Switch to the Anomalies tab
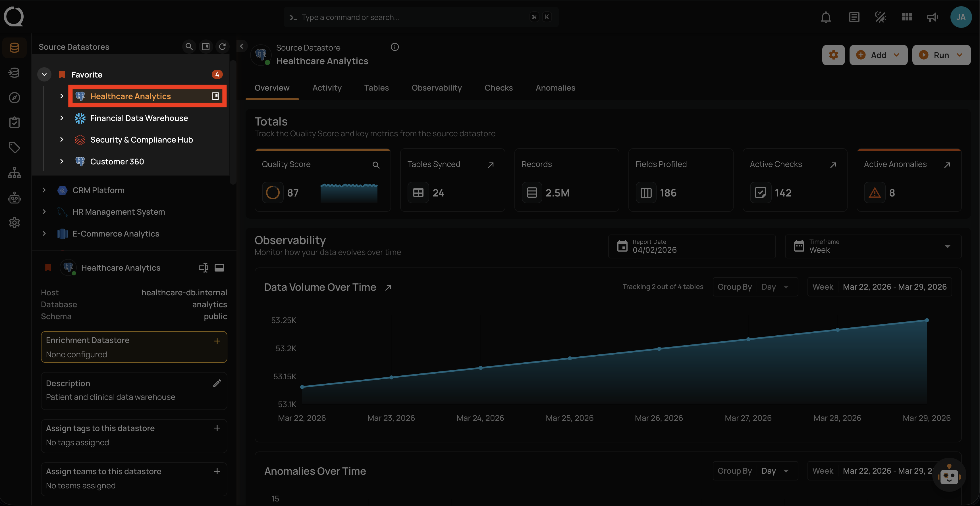Viewport: 980px width, 506px height. (555, 88)
